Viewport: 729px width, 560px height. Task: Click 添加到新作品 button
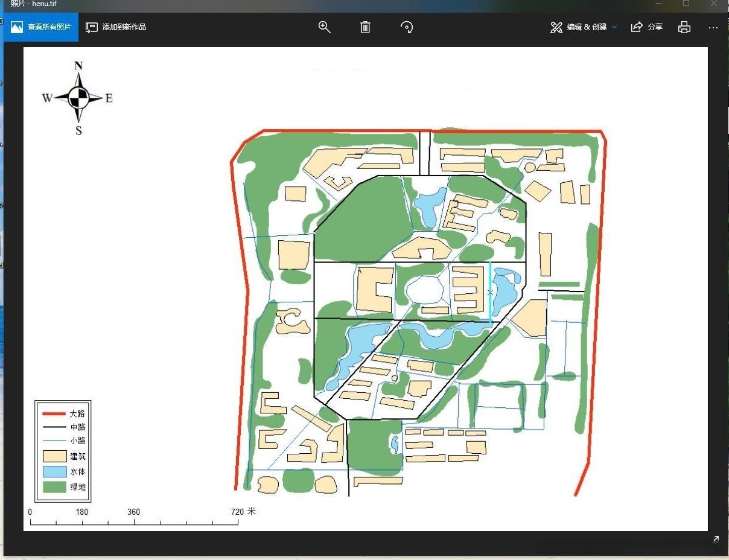point(116,27)
